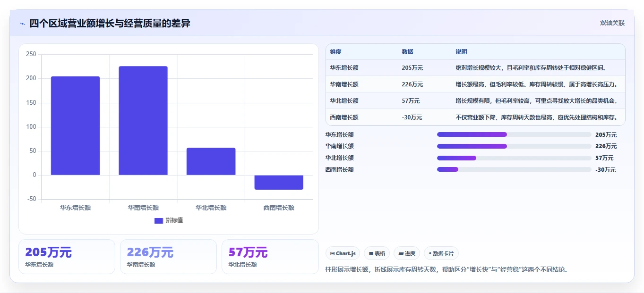
Task: Click the 华北增长额 bar in the chart
Action: (211, 161)
